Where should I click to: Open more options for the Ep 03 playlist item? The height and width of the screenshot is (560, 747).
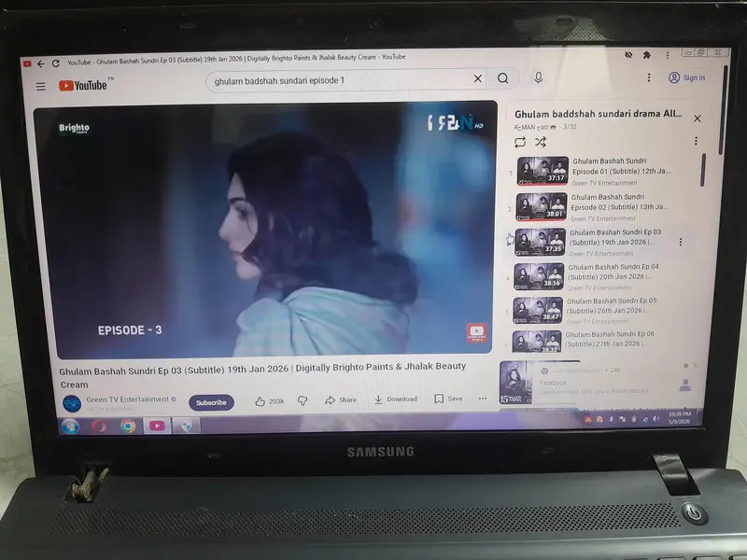point(681,242)
